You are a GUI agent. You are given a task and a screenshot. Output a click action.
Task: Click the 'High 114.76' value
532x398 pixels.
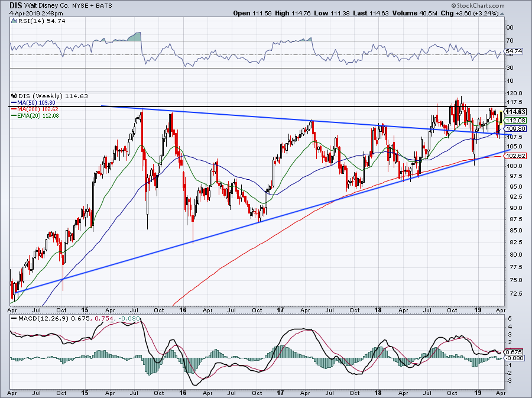click(x=293, y=13)
